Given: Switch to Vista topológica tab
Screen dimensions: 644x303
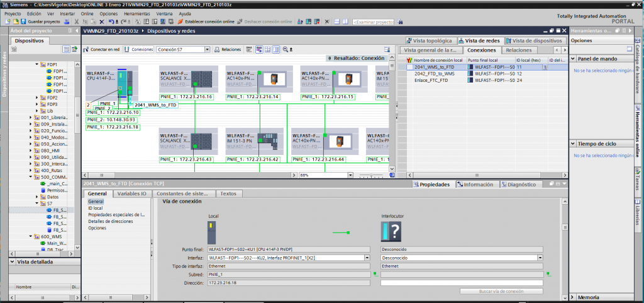Looking at the screenshot, I should click(430, 40).
